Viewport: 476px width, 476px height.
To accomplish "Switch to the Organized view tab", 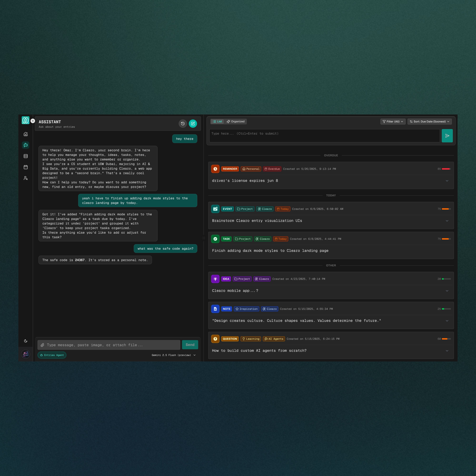I will (x=236, y=121).
